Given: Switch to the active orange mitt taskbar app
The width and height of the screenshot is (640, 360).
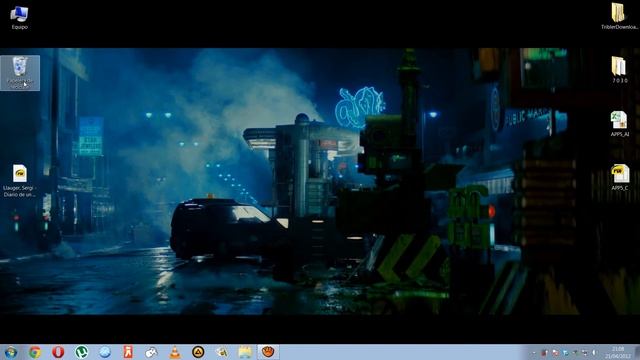Looking at the screenshot, I should coord(268,352).
